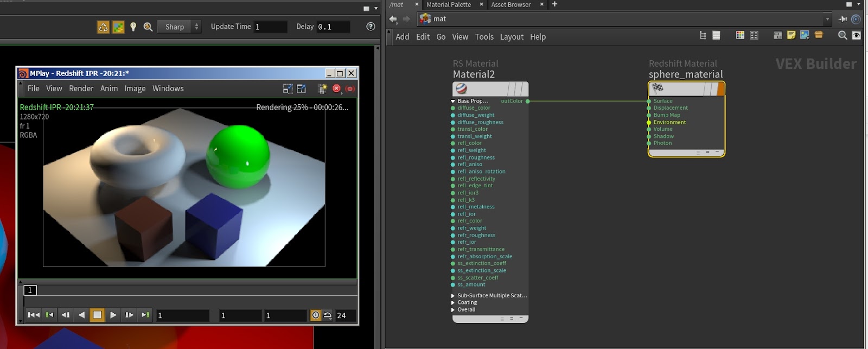Screen dimensions: 868x349
Task: Open the View menu in MPlay
Action: pos(54,88)
